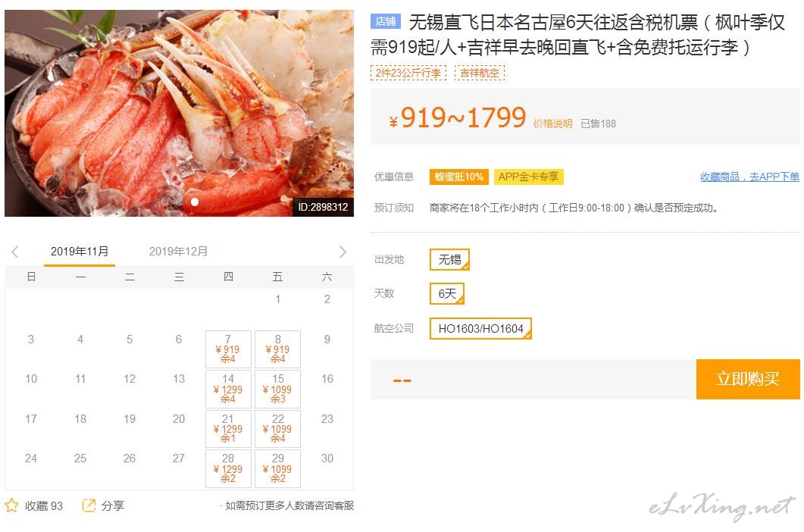Click the share arrow icon
The height and width of the screenshot is (532, 804).
click(x=89, y=505)
